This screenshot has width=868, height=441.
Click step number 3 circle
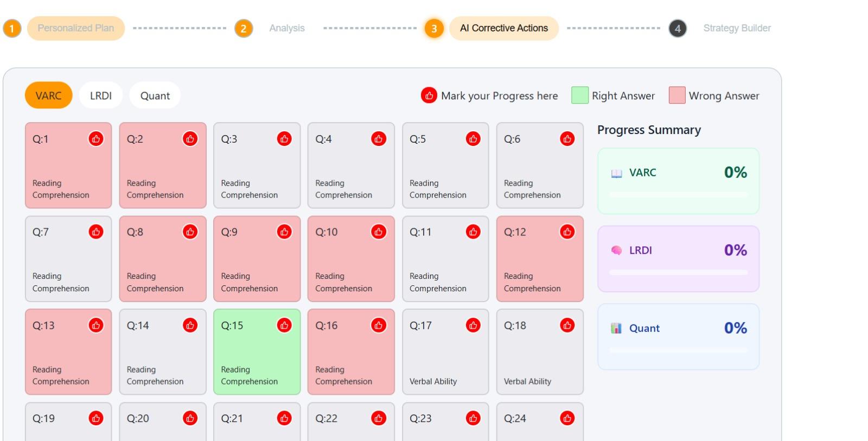click(434, 28)
